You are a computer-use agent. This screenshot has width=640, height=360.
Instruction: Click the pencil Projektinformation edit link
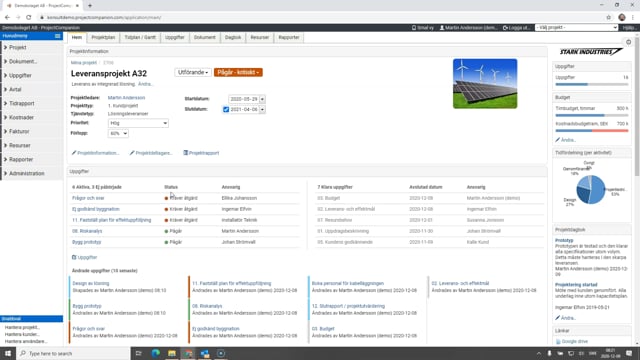[x=96, y=153]
